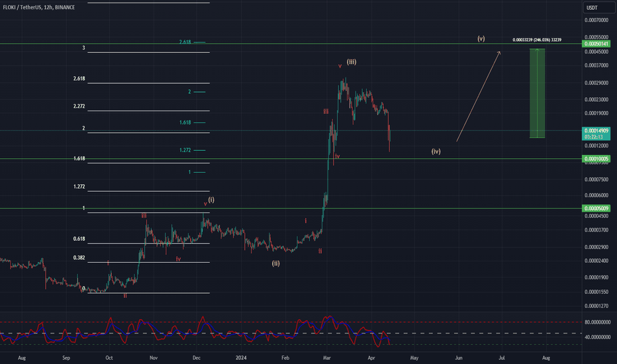Click the Apr label on time axis

tap(371, 357)
